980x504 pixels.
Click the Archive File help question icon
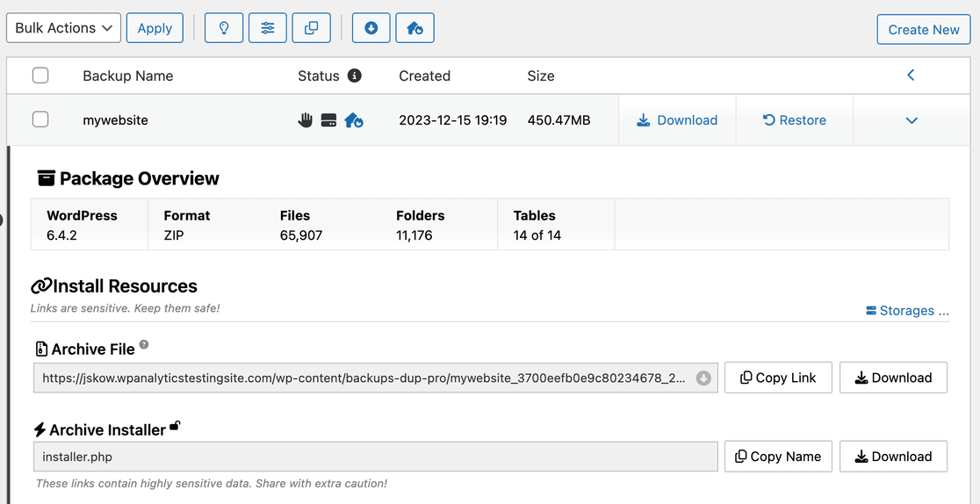coord(144,345)
